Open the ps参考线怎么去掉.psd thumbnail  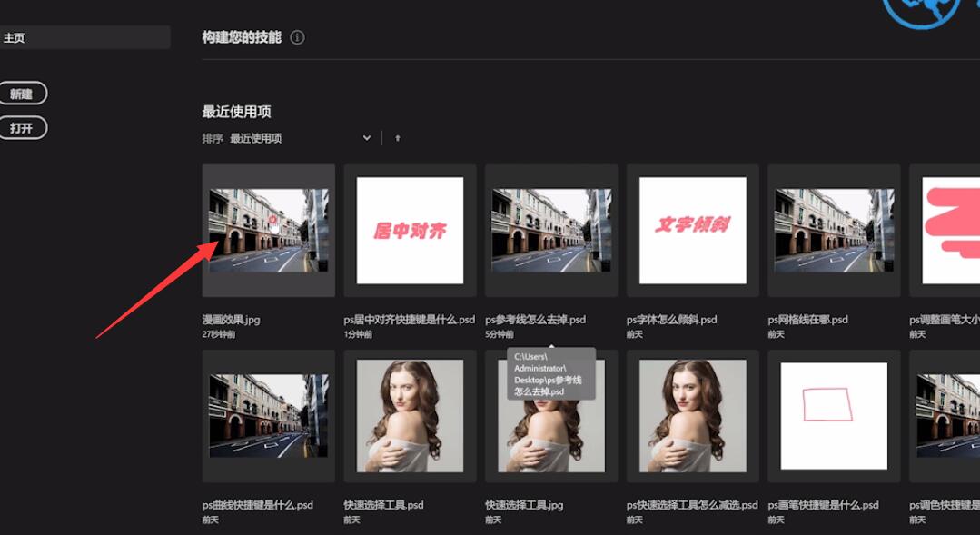pos(551,231)
